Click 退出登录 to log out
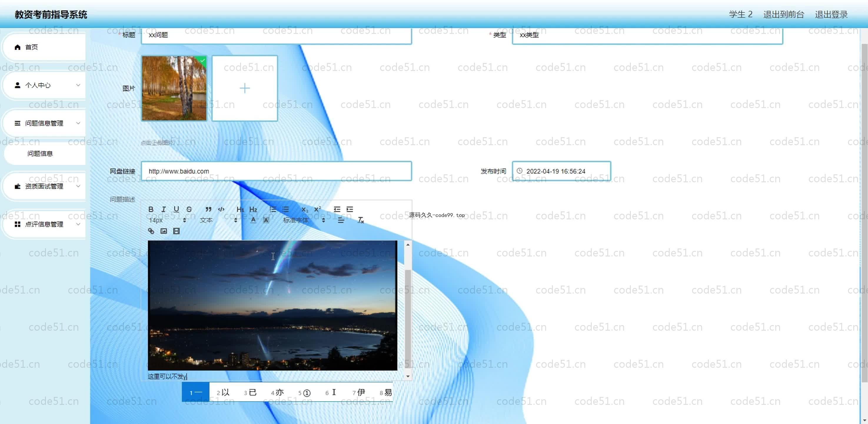Screen dimensions: 868x424 831,14
